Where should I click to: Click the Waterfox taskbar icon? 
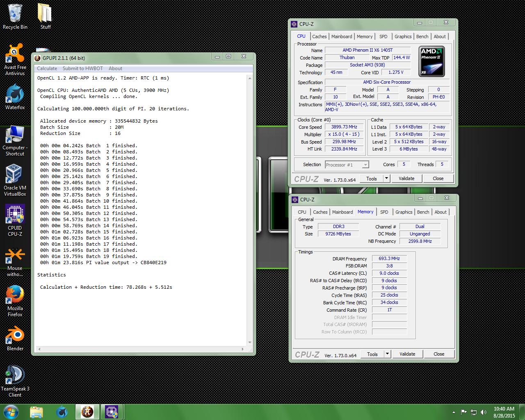[62, 412]
